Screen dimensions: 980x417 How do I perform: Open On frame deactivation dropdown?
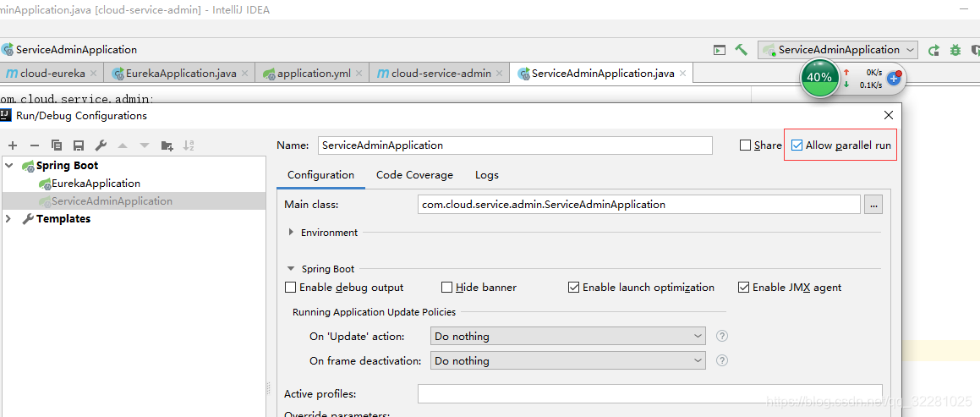tap(567, 360)
